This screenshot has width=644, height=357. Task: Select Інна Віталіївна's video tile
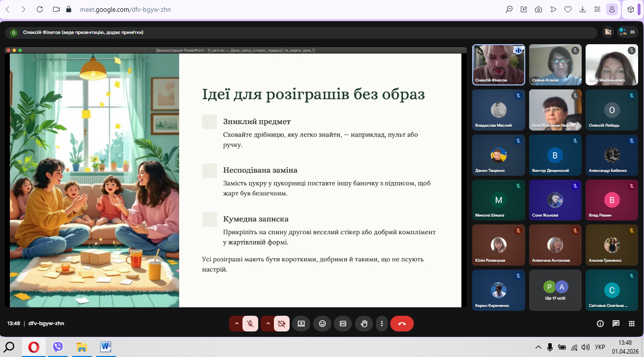(555, 110)
